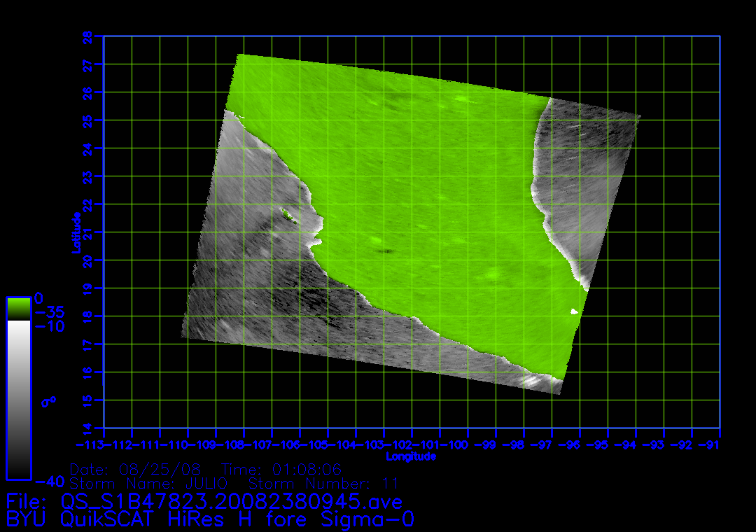Click the BYU QuikSCAT HiRes title text
Viewport: 756px width, 532px height.
point(211,519)
